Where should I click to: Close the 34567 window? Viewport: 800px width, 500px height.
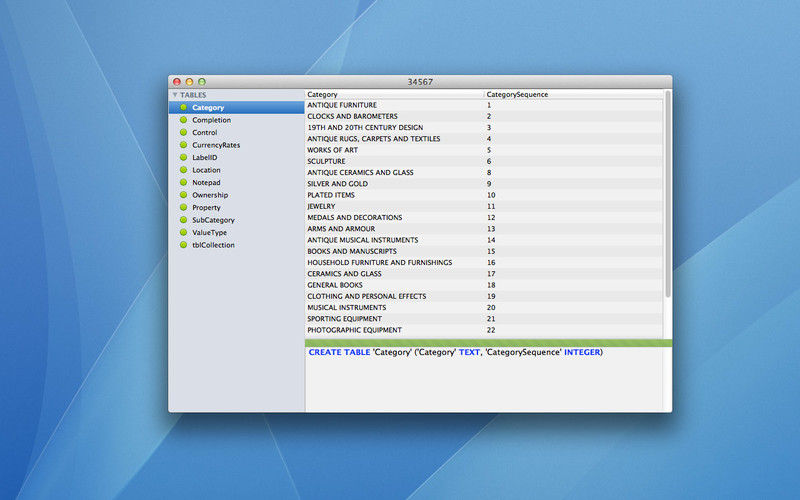click(x=177, y=82)
